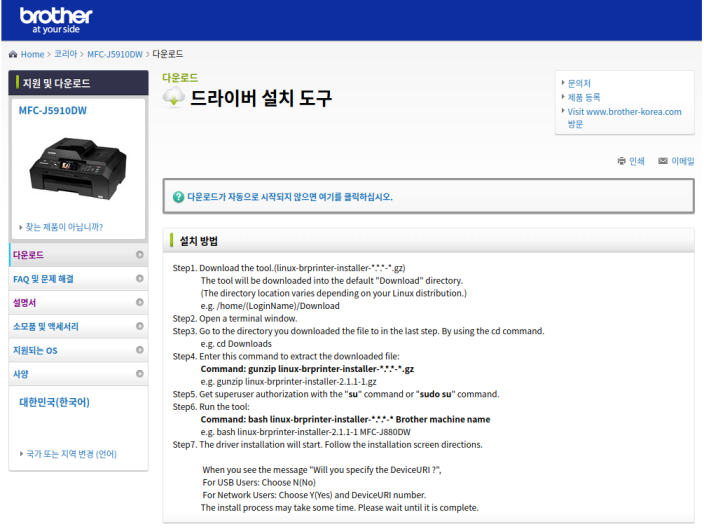This screenshot has height=529, width=704.
Task: Open the 국가 또는 지역 변경 (언어) link
Action: [x=71, y=454]
